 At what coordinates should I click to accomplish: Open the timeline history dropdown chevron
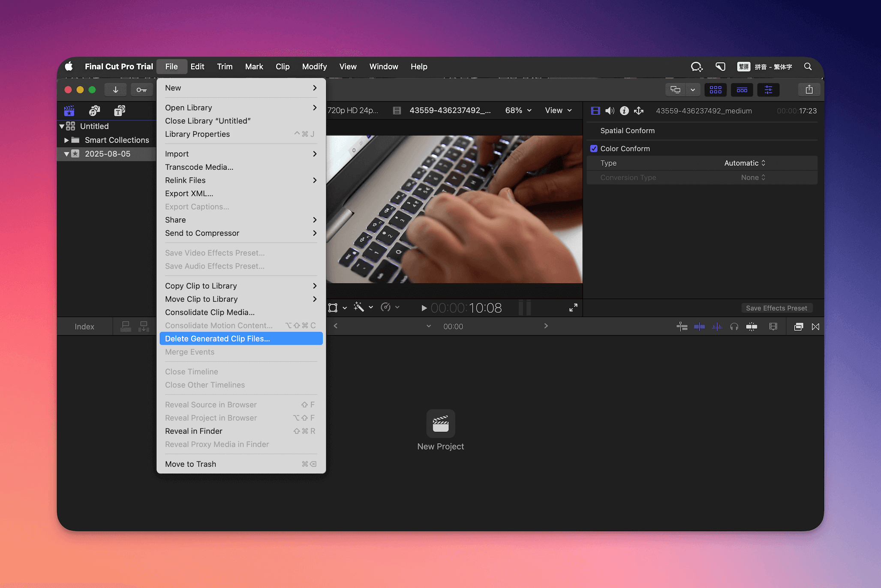(429, 327)
